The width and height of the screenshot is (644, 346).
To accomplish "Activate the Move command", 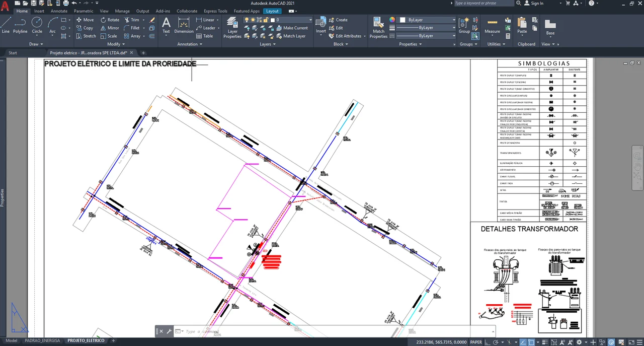I will (85, 20).
